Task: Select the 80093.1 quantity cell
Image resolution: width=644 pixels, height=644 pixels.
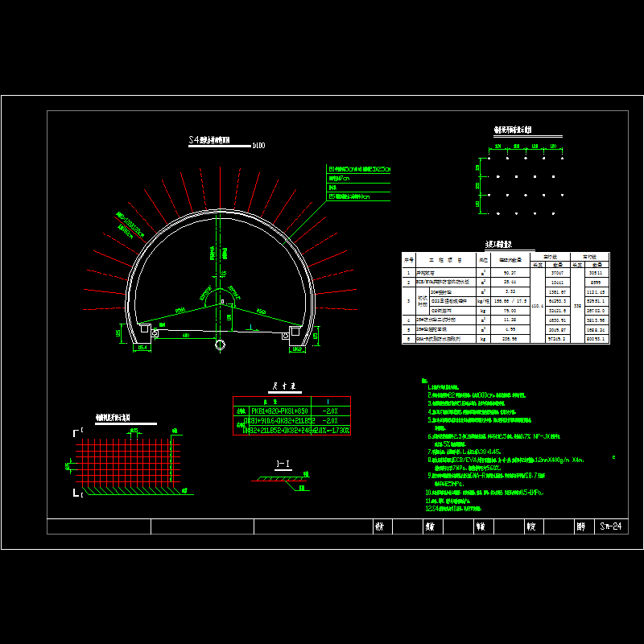Action: coord(596,339)
